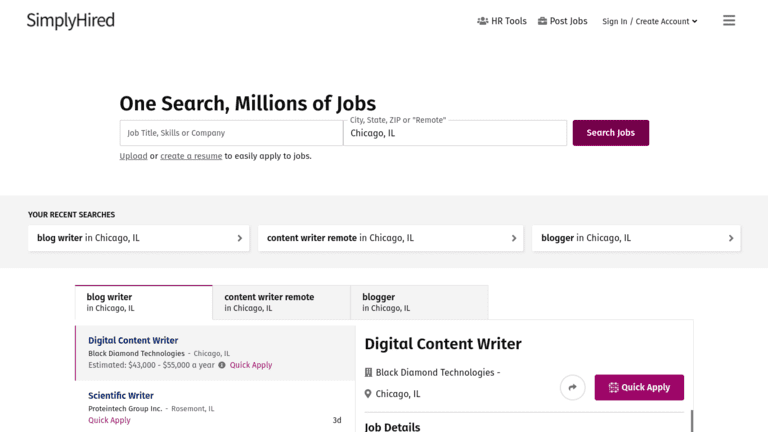Open recent search blogger in Chicago
The width and height of the screenshot is (768, 432).
pyautogui.click(x=636, y=238)
